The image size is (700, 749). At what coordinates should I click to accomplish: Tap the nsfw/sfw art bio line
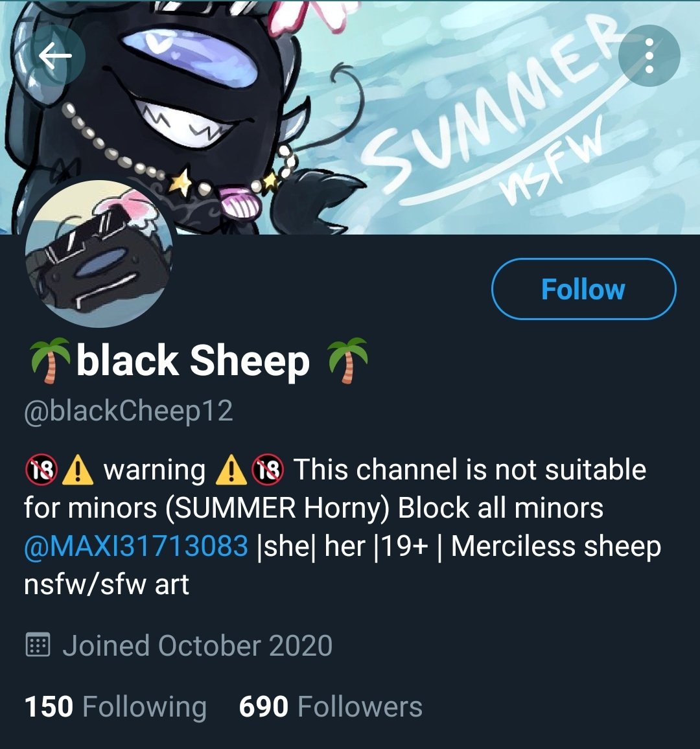[x=106, y=584]
